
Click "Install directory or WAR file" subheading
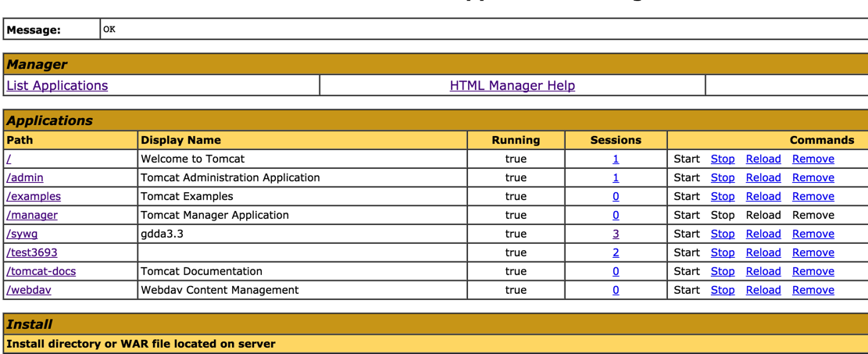pyautogui.click(x=141, y=344)
